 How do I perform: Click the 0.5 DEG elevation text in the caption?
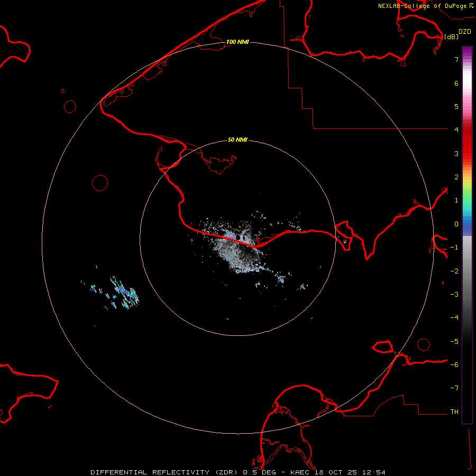pyautogui.click(x=259, y=472)
